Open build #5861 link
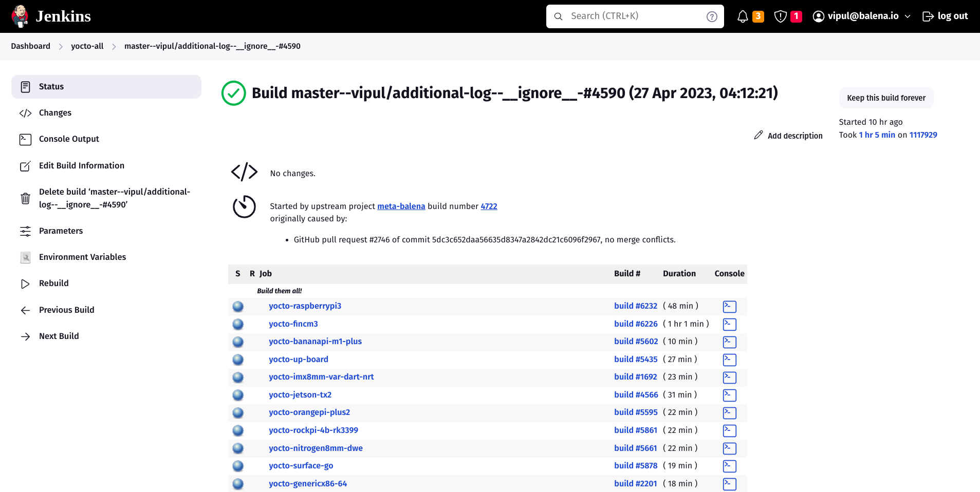This screenshot has height=492, width=980. [636, 430]
